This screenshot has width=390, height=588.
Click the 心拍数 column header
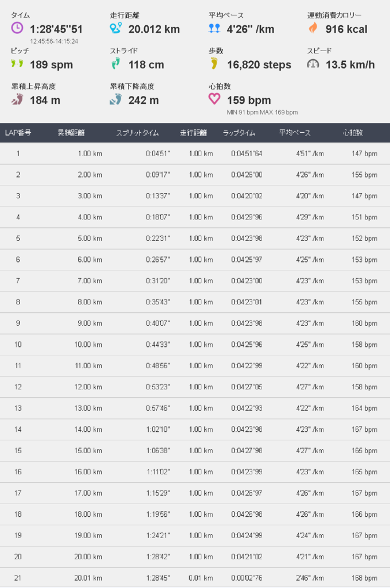click(x=353, y=133)
